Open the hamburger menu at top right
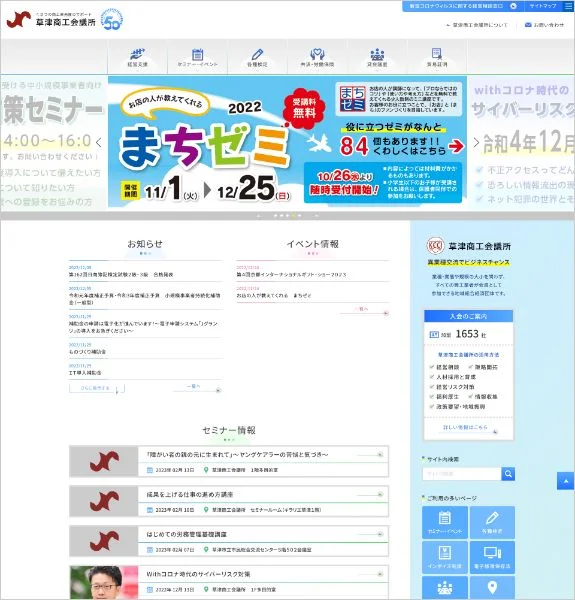 [568, 6]
